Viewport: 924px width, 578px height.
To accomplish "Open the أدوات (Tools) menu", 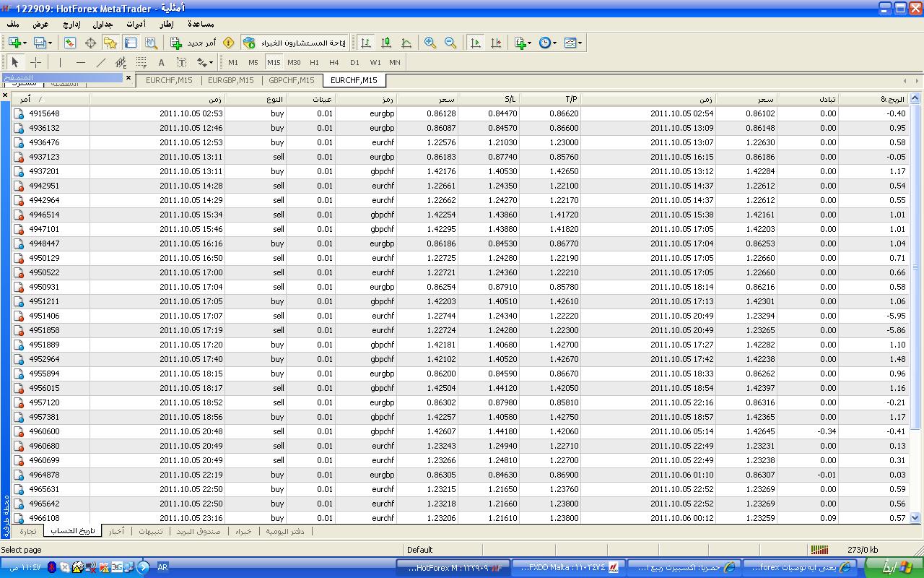I will point(136,25).
